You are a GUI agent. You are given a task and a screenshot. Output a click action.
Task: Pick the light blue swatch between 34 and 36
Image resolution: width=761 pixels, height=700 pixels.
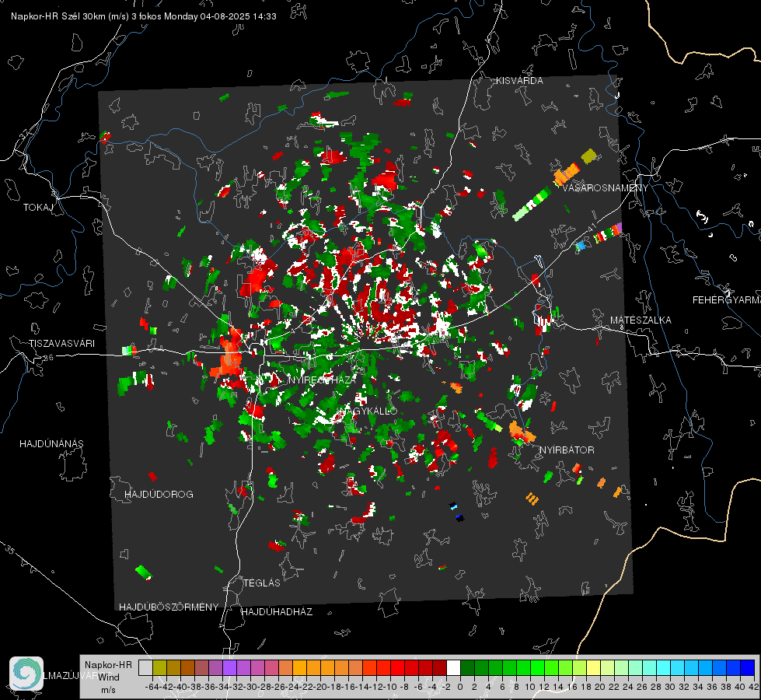coord(705,667)
